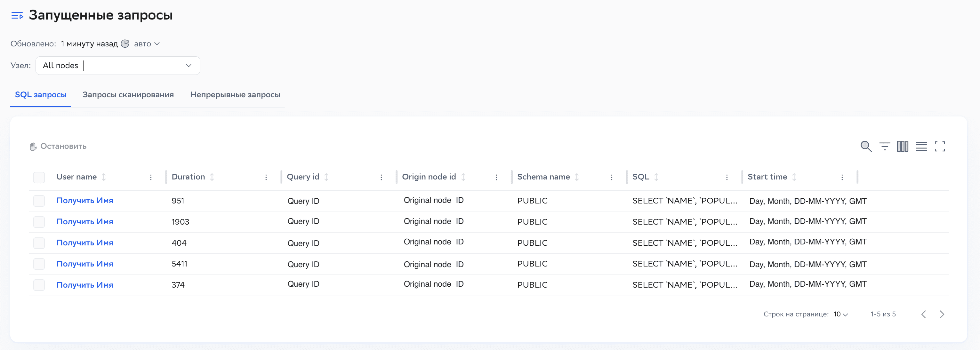Toggle the select-all header checkbox

coord(39,177)
